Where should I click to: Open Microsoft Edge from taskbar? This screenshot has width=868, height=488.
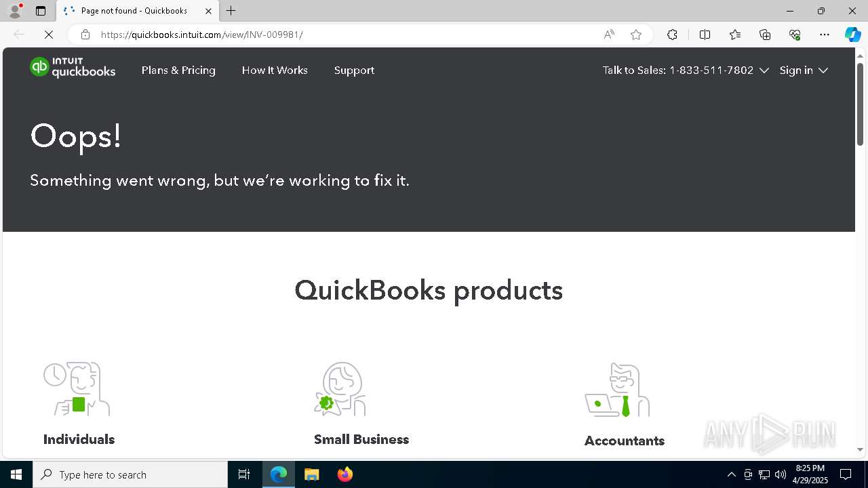pos(279,474)
